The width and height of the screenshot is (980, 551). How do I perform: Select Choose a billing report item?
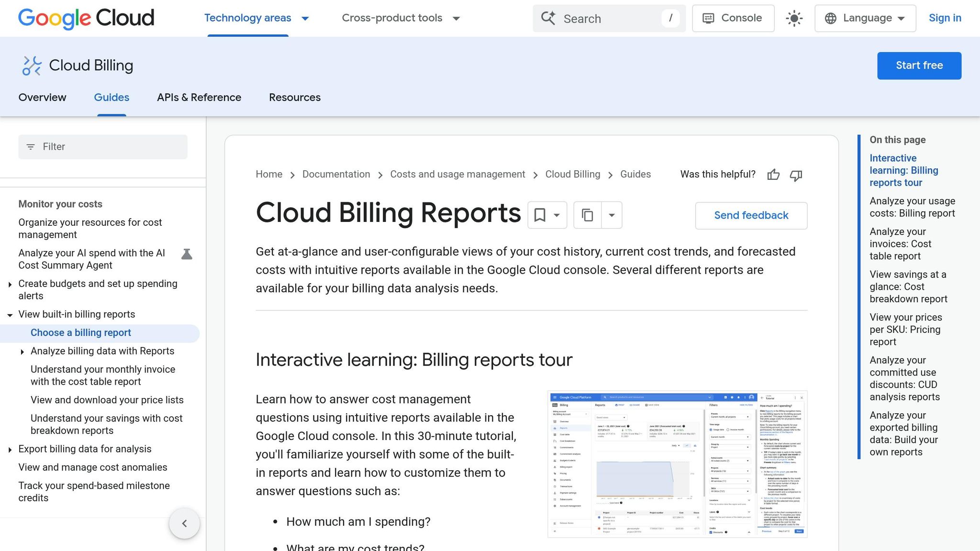point(80,333)
